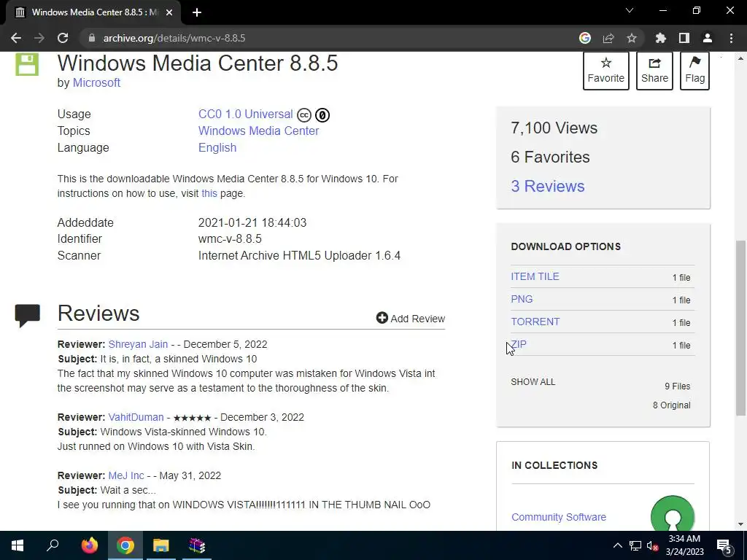Open the CC0 1.0 Universal license link
The image size is (747, 560).
pyautogui.click(x=245, y=114)
